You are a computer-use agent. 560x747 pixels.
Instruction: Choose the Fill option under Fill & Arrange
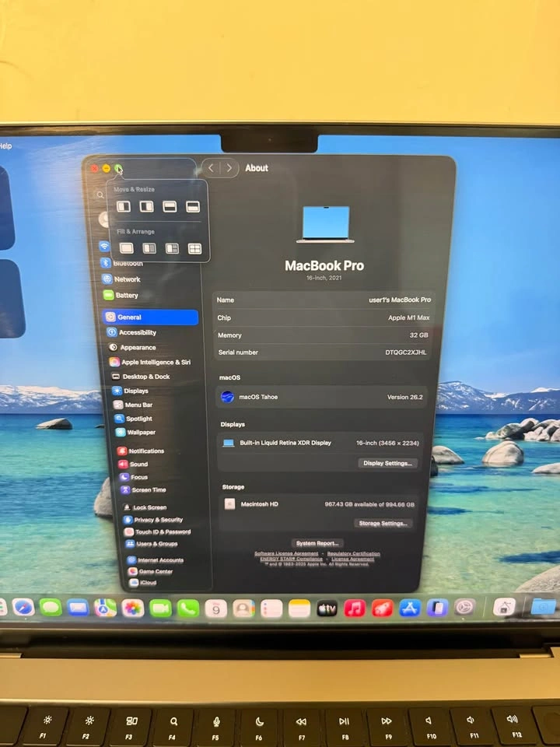pyautogui.click(x=126, y=248)
